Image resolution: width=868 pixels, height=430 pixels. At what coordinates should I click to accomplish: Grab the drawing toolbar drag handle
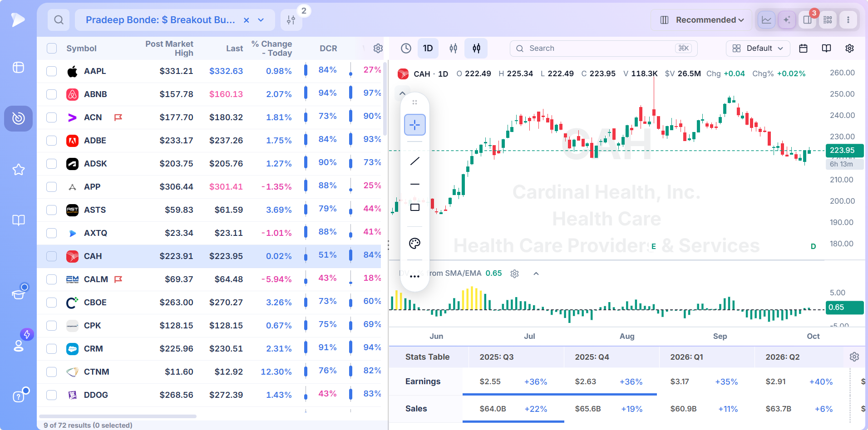click(414, 102)
